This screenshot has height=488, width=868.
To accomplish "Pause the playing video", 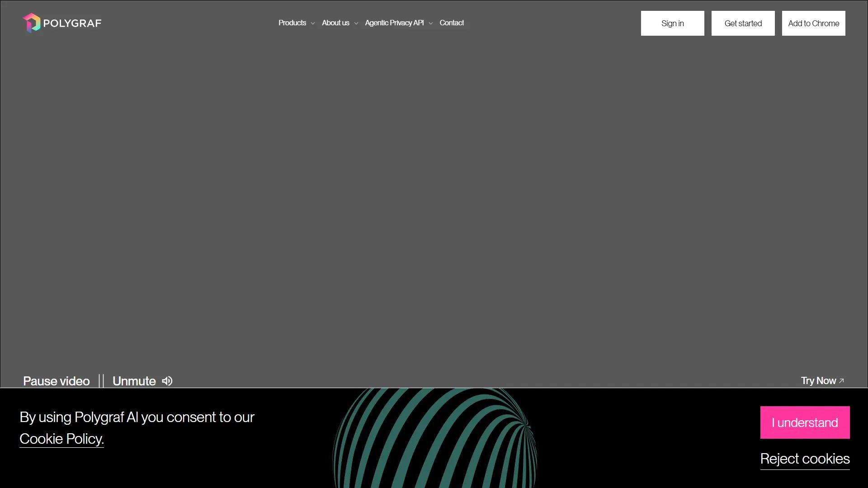I will point(56,381).
